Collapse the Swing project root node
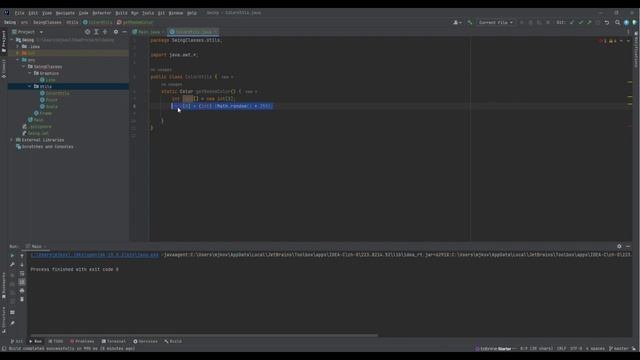 pos(12,40)
